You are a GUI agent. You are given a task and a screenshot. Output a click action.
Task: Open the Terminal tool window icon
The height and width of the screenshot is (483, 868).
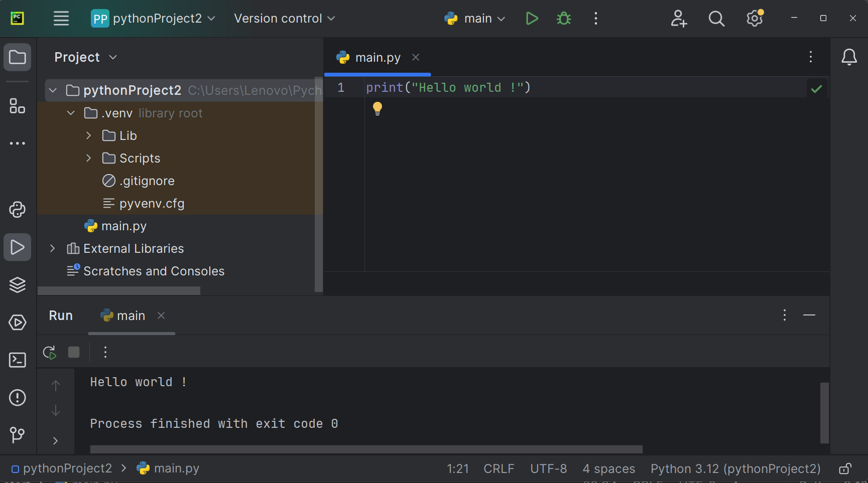pos(17,360)
